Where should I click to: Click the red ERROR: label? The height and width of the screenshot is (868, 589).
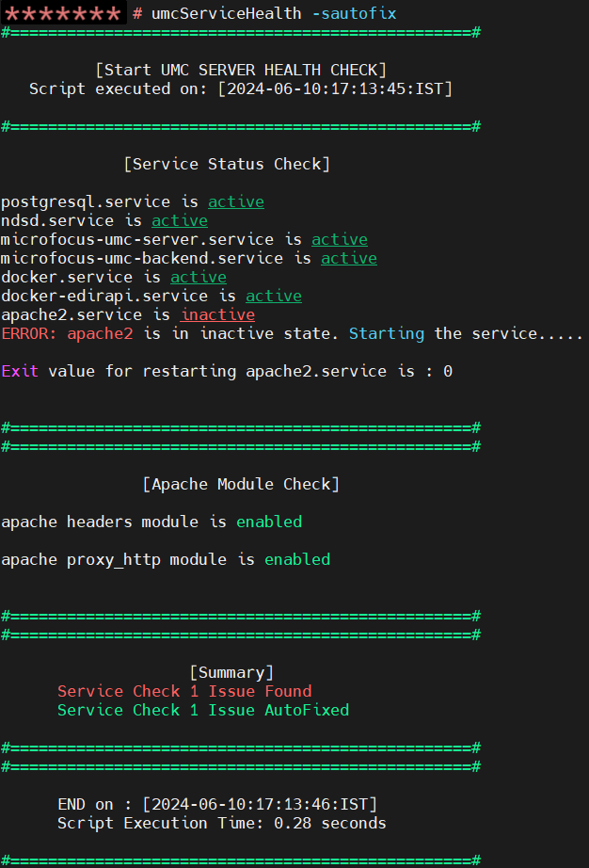tap(29, 333)
